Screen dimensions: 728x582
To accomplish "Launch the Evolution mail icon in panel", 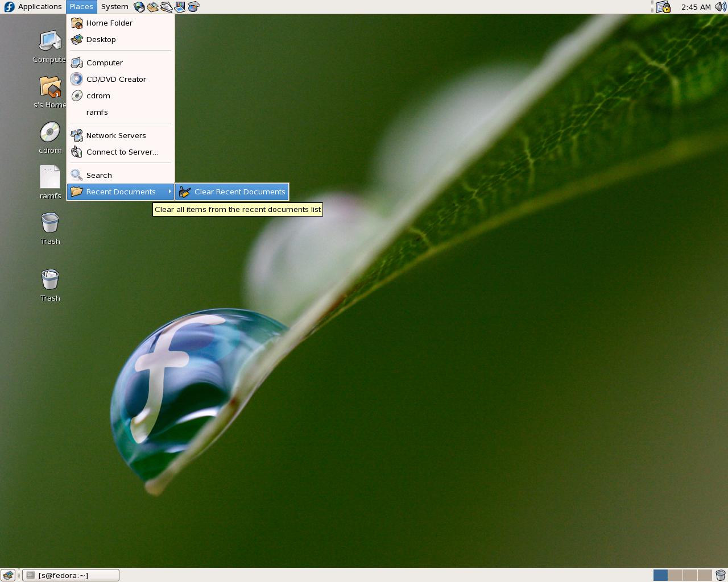I will click(153, 7).
